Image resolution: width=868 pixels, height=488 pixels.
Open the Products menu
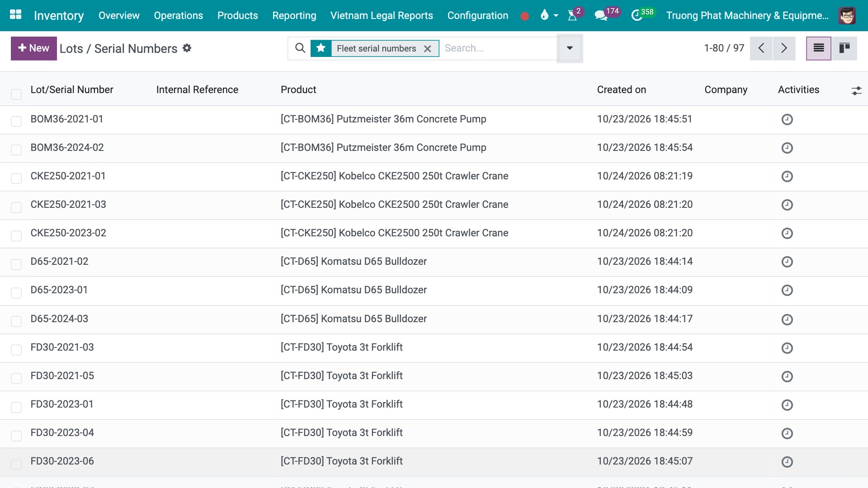click(237, 15)
